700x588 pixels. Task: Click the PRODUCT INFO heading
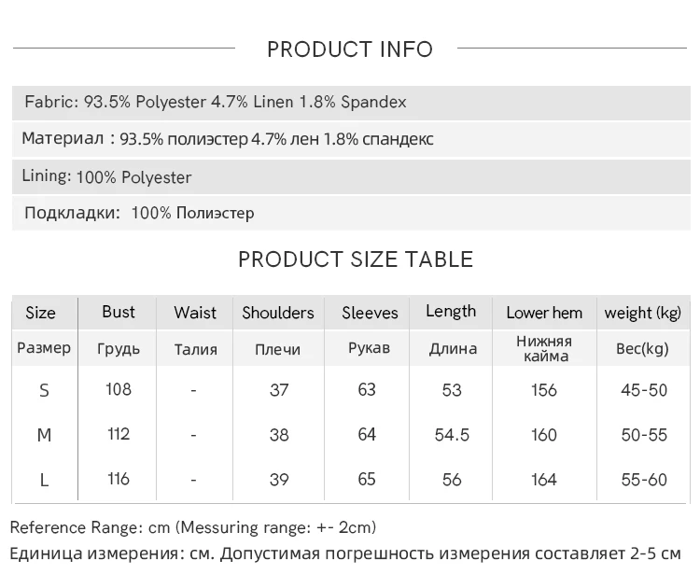coord(350,49)
